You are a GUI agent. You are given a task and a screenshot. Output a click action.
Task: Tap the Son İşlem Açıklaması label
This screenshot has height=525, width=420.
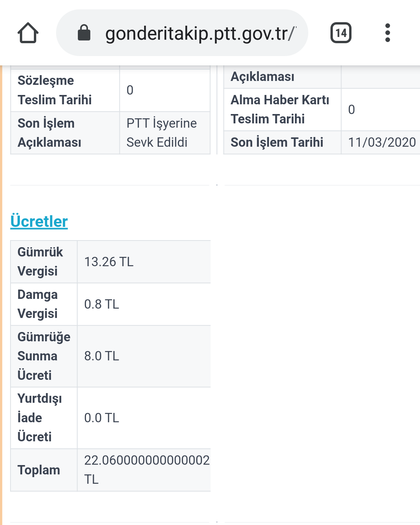click(49, 133)
